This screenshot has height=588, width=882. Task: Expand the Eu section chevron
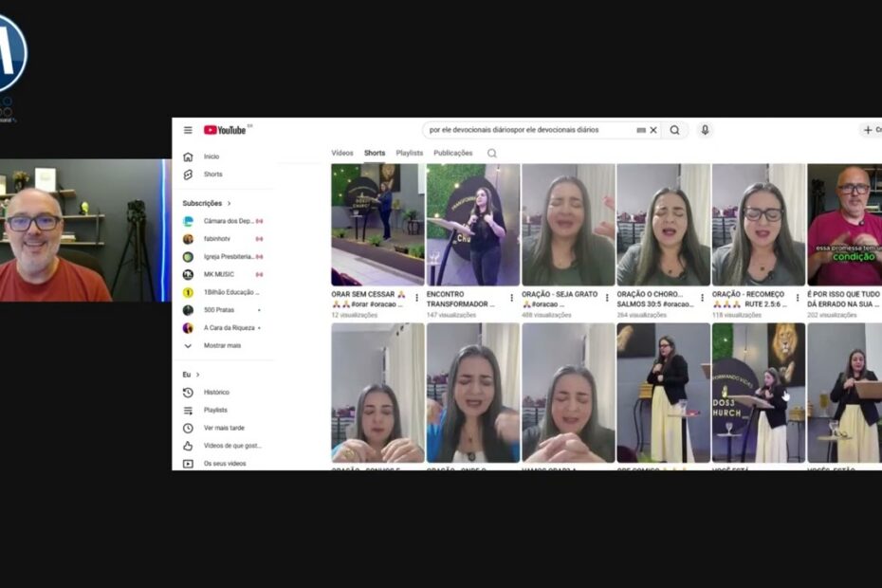[x=197, y=375]
